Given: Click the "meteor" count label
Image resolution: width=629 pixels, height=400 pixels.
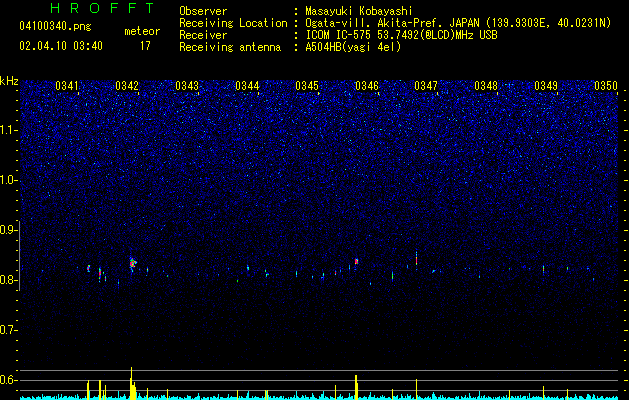Looking at the screenshot, I should click(x=142, y=31).
